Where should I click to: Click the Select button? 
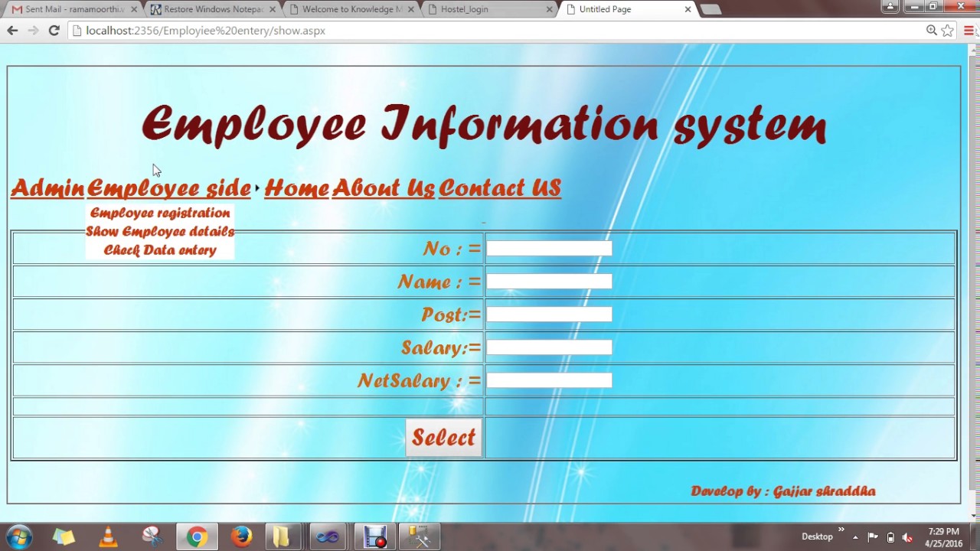(x=444, y=438)
